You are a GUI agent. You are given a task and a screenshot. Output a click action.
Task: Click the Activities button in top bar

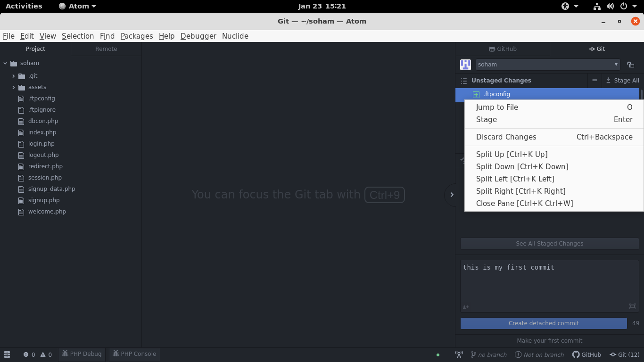pyautogui.click(x=24, y=6)
